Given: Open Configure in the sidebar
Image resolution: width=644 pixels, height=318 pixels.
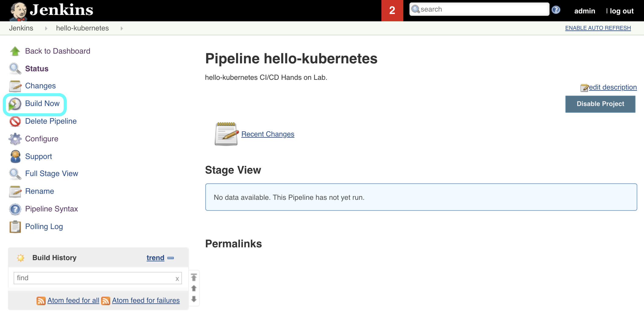Looking at the screenshot, I should point(42,139).
